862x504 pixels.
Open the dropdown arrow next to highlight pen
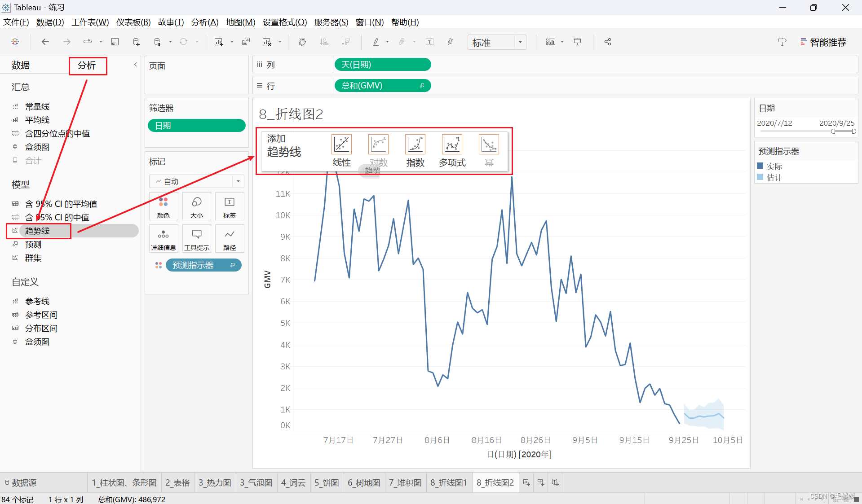point(387,42)
